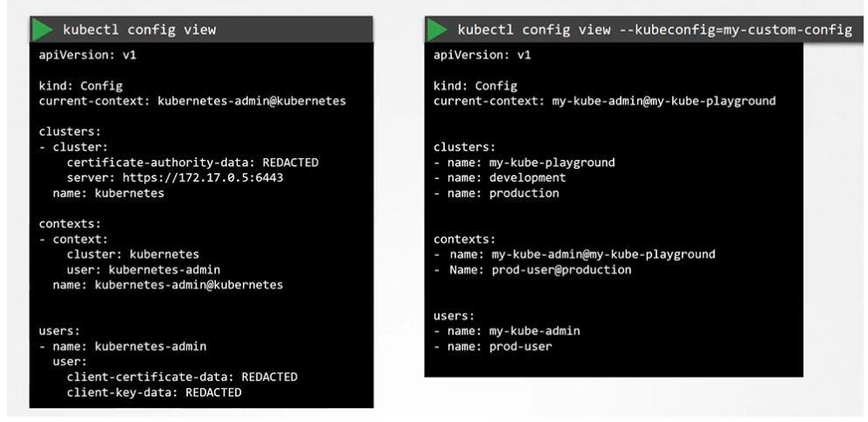Image resolution: width=868 pixels, height=422 pixels.
Task: Click the green arrow beside left kubectl command
Action: coord(42,31)
